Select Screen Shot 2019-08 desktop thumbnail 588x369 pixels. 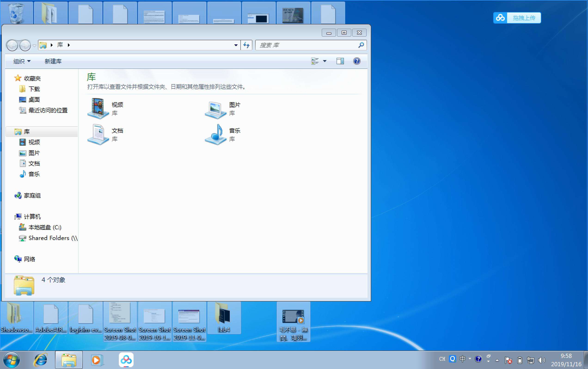point(120,321)
